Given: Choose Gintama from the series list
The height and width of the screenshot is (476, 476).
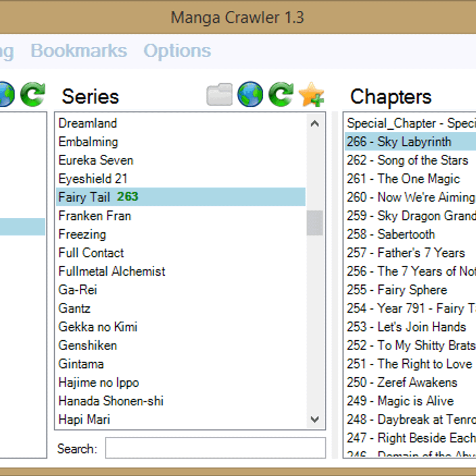Looking at the screenshot, I should point(81,364).
